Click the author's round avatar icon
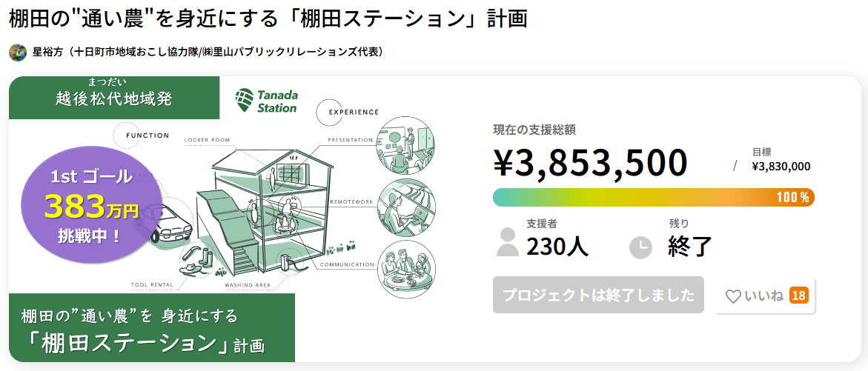Screen dimensions: 868x371 pyautogui.click(x=18, y=53)
